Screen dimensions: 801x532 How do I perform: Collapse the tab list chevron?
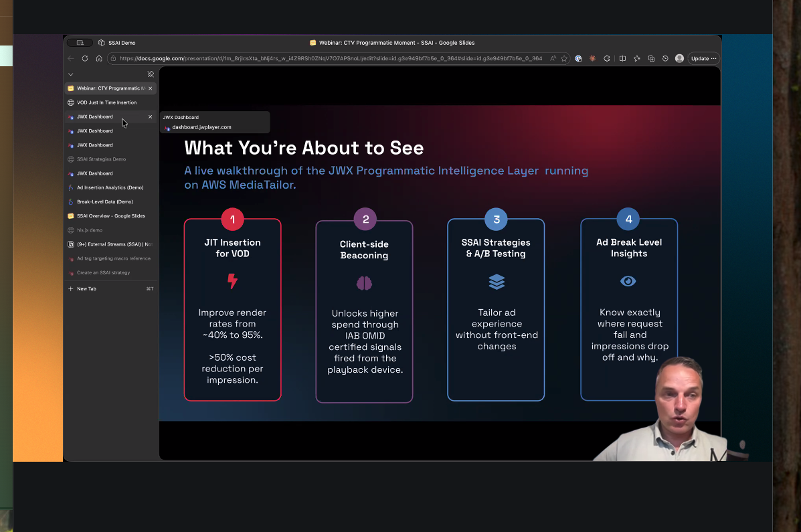click(x=71, y=74)
